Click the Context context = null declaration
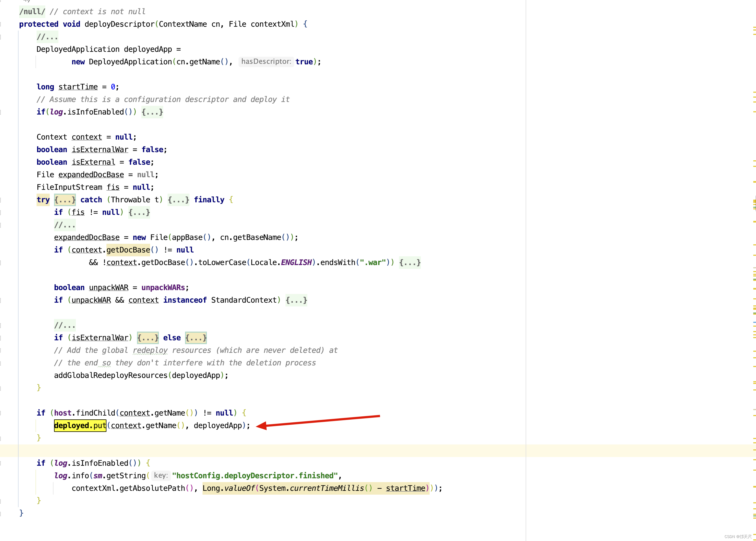 pos(86,137)
